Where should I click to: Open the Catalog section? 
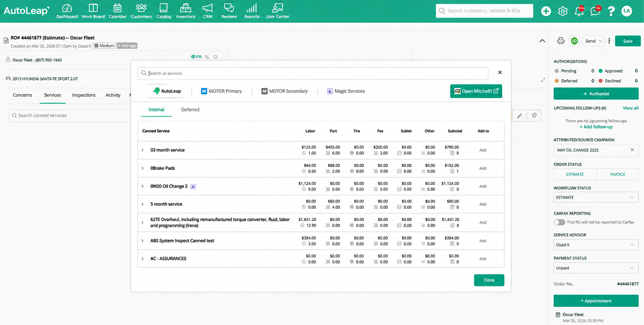coord(164,11)
